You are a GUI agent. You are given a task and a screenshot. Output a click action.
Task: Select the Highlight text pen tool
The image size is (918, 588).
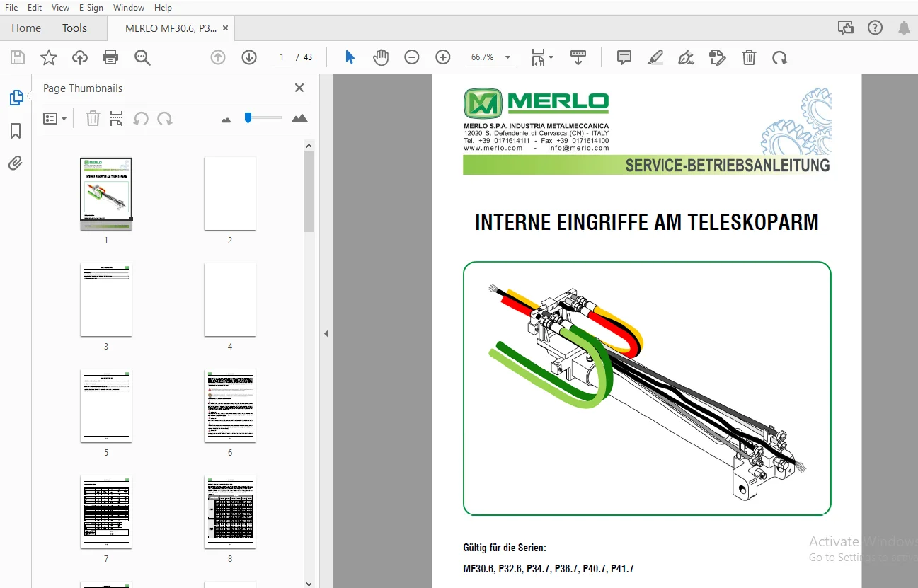[655, 57]
